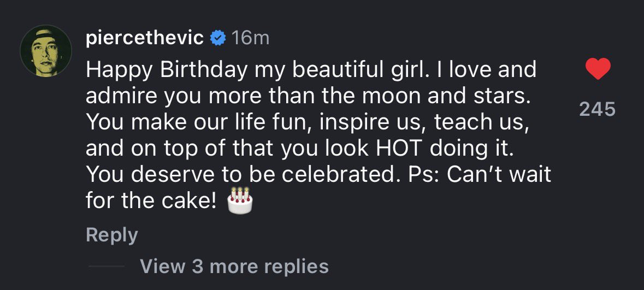This screenshot has height=290, width=644.
Task: Click the blue verified badge
Action: [x=218, y=38]
